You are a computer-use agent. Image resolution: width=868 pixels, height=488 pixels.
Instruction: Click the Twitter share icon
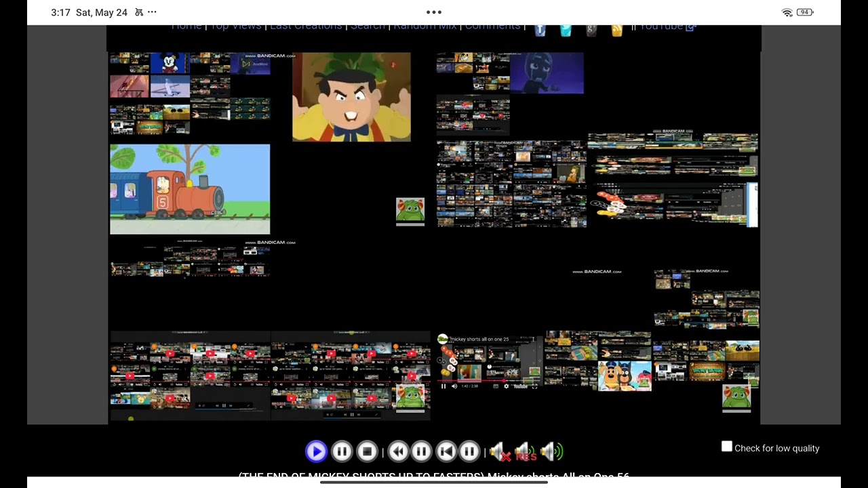(x=566, y=29)
